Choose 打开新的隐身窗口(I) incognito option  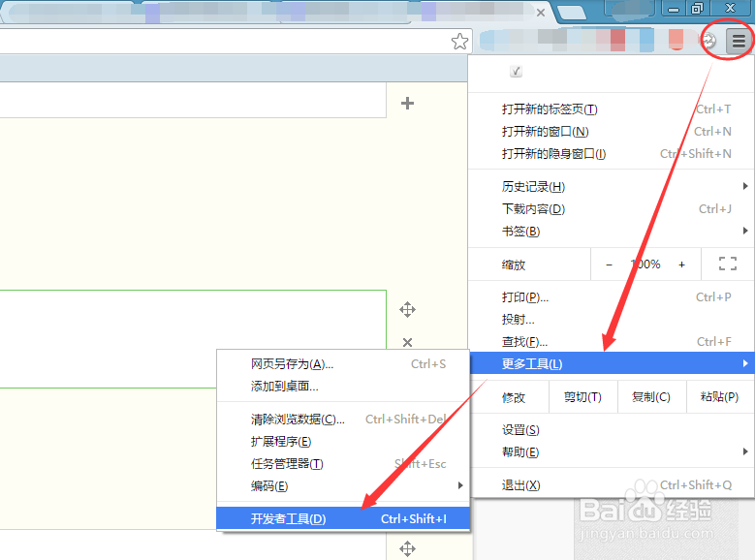(x=612, y=154)
